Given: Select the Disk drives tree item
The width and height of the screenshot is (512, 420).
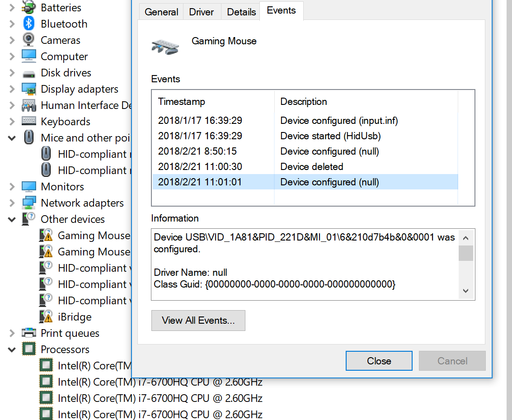Looking at the screenshot, I should coord(66,72).
